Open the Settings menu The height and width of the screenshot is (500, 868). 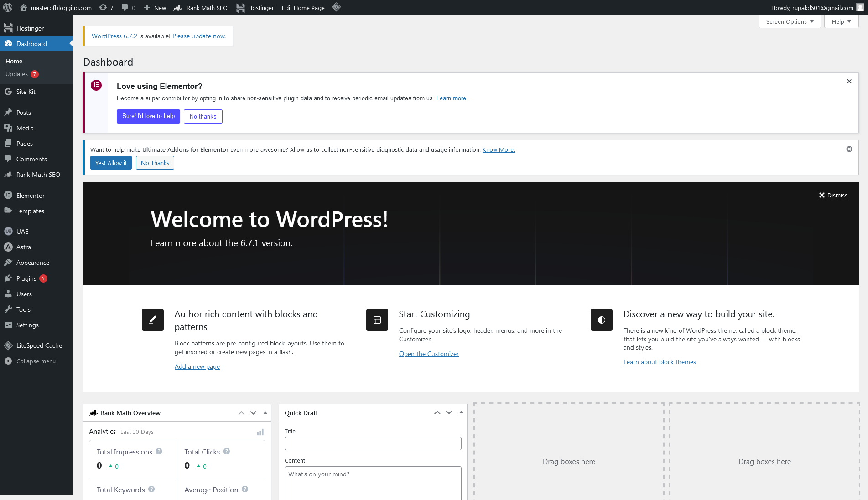point(36,325)
